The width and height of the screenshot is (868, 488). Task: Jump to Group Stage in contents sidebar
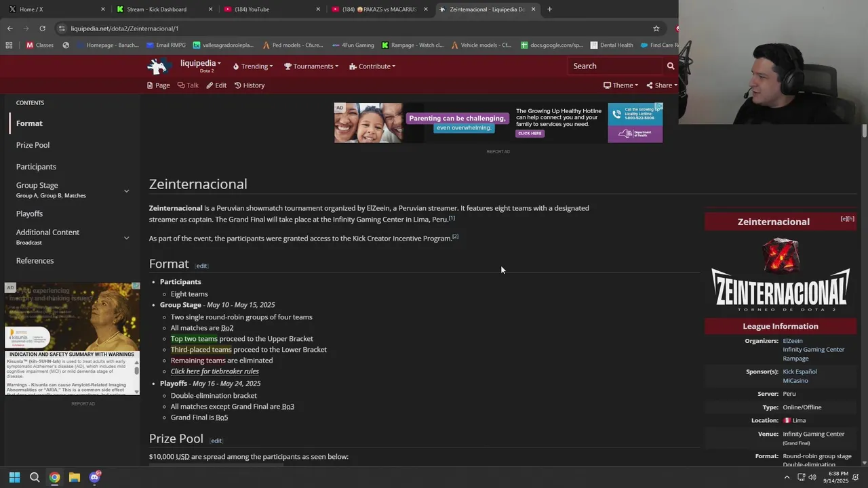click(x=37, y=185)
